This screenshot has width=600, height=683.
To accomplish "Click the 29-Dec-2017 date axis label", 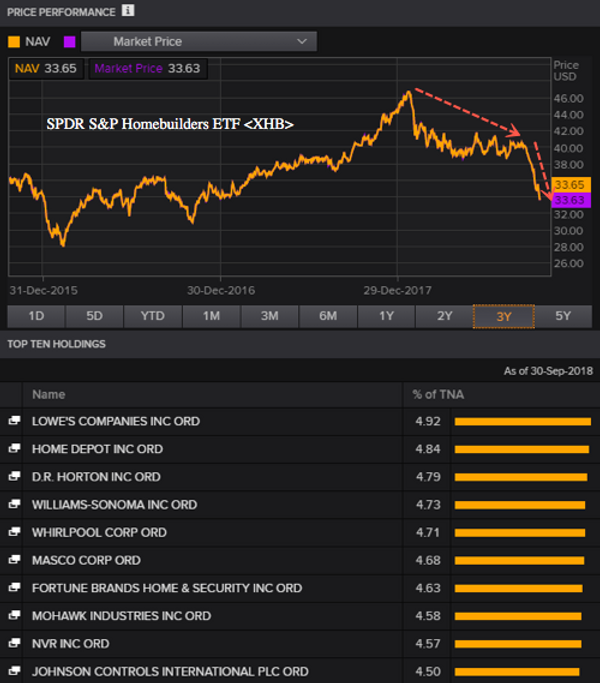I will pos(397,291).
